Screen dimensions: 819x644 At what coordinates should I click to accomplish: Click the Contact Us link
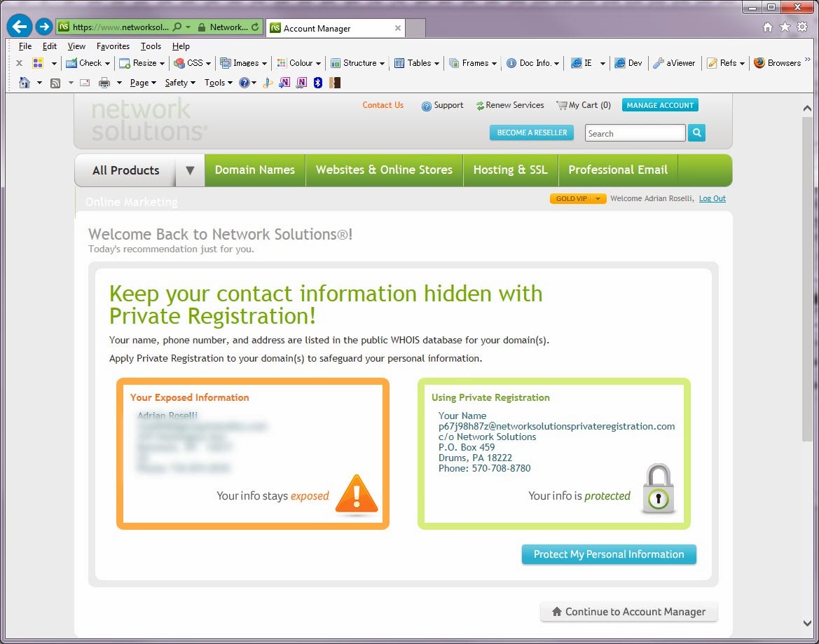383,105
